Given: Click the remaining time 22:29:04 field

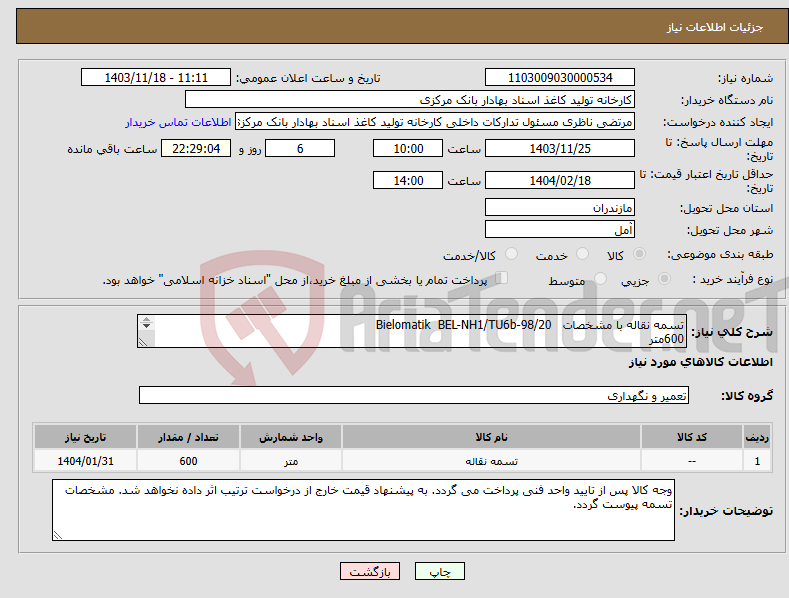Looking at the screenshot, I should (196, 148).
